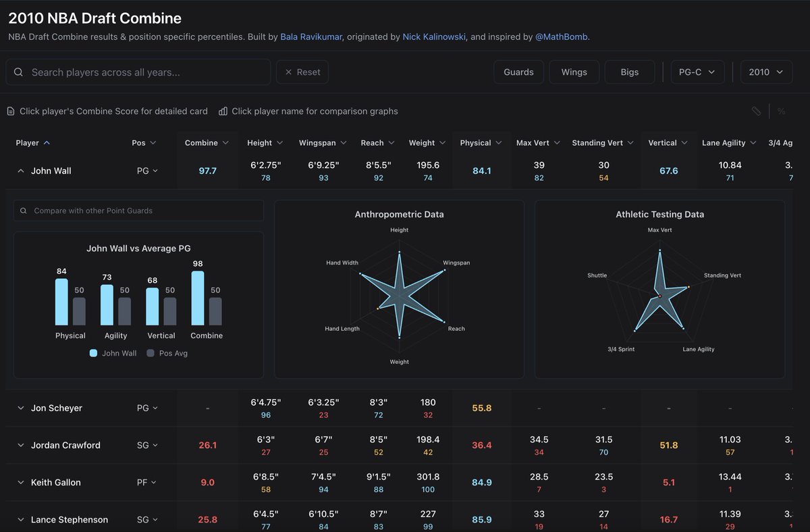Toggle the Guards position filter
This screenshot has width=810, height=532.
click(518, 71)
